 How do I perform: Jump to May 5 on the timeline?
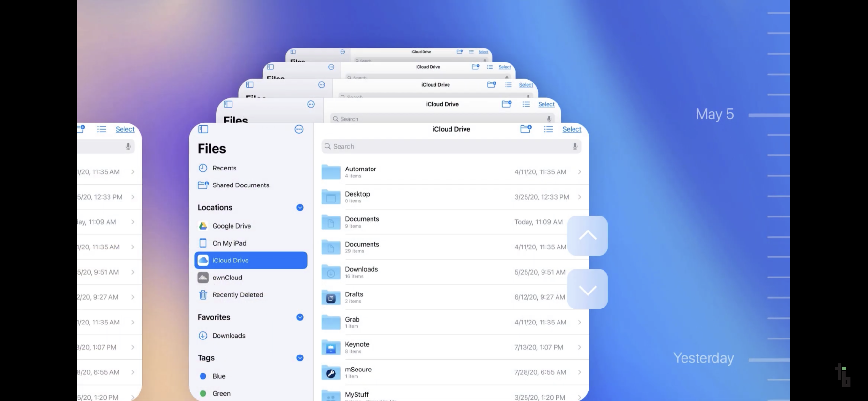point(715,114)
